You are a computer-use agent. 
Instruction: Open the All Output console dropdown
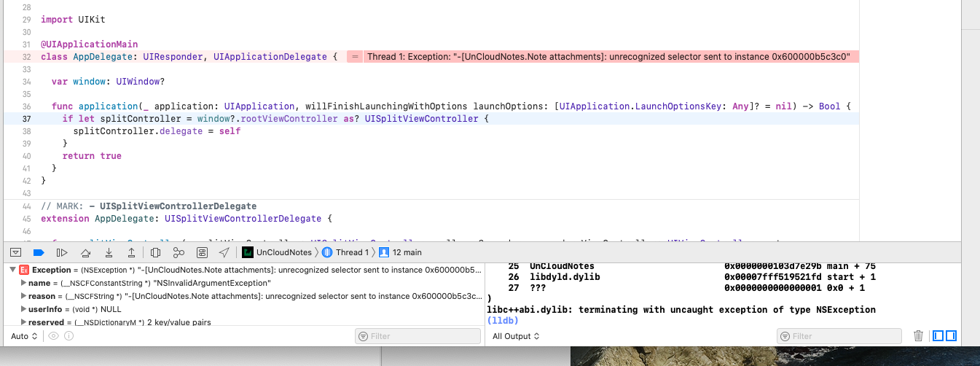tap(516, 336)
